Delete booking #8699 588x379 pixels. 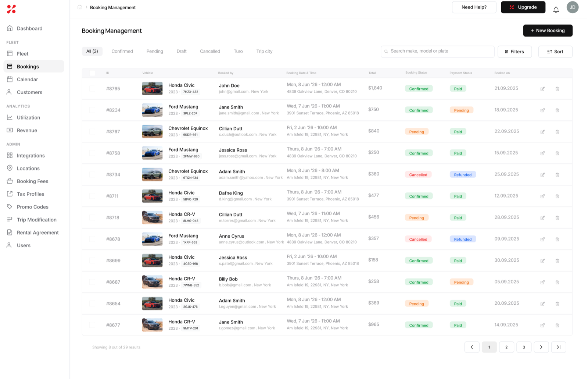coord(557,261)
